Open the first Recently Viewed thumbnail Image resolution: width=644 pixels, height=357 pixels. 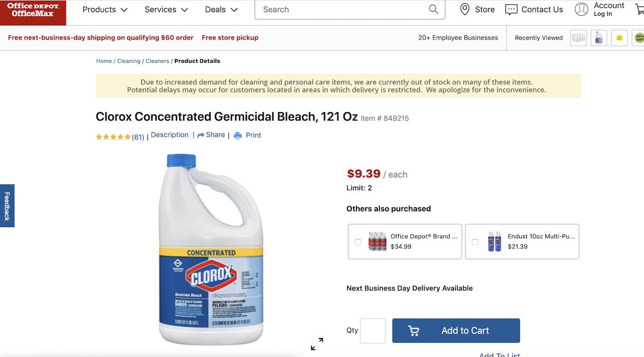578,38
